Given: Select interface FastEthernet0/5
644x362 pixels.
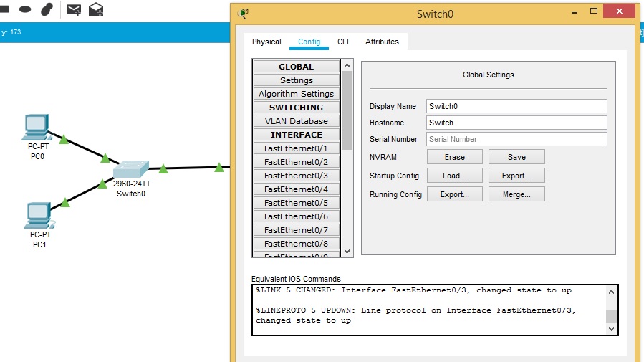Looking at the screenshot, I should [x=296, y=203].
